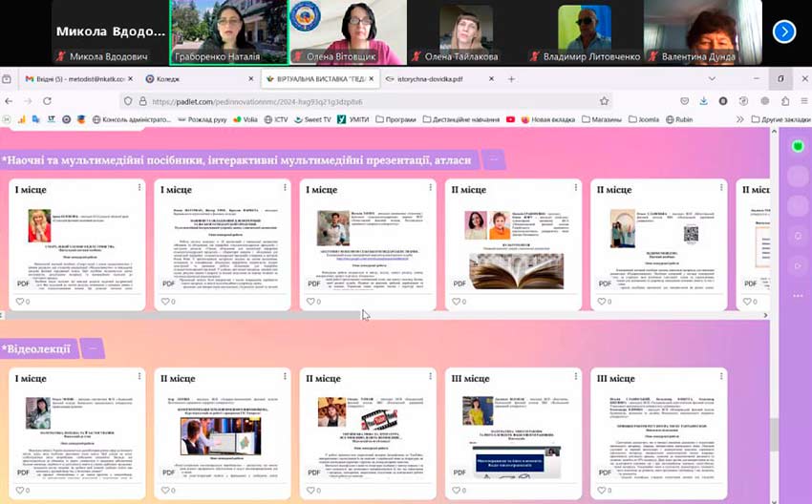Click the green Padlet sidebar button
Image resolution: width=812 pixels, height=504 pixels.
point(798,146)
